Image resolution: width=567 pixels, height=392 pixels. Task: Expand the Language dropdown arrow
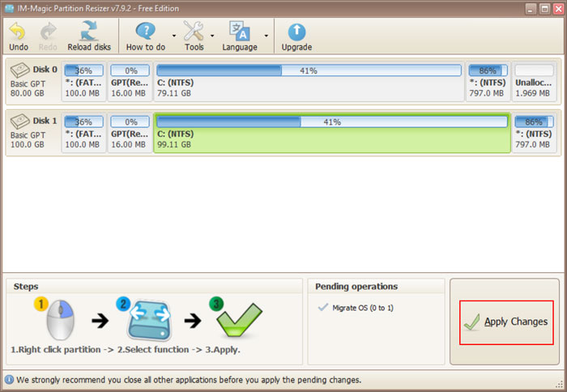266,36
